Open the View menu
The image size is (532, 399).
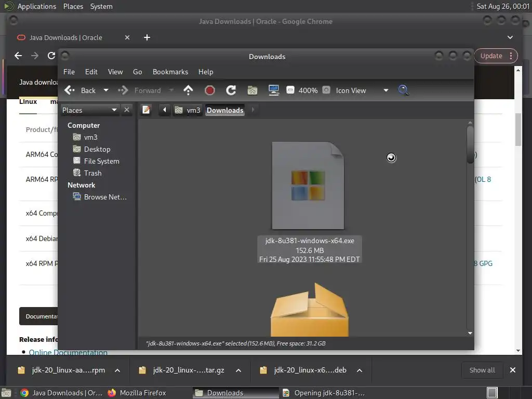coord(115,72)
